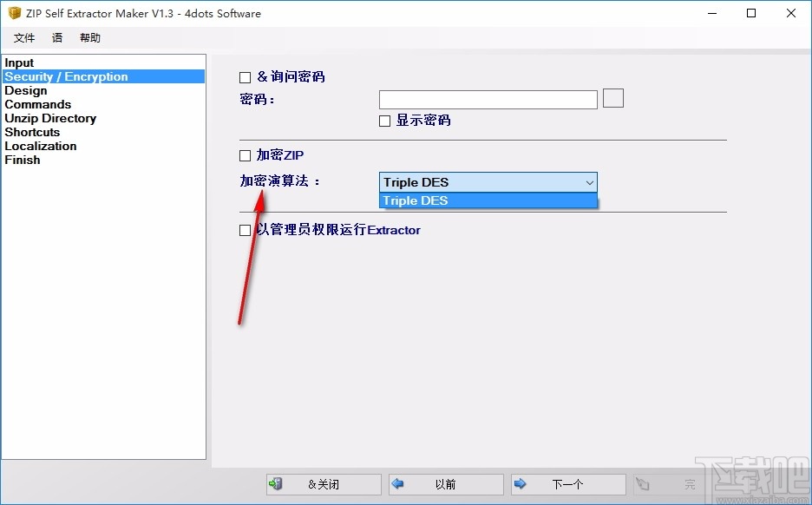This screenshot has width=812, height=505.
Task: Click the small browse button beside the password field
Action: [612, 98]
